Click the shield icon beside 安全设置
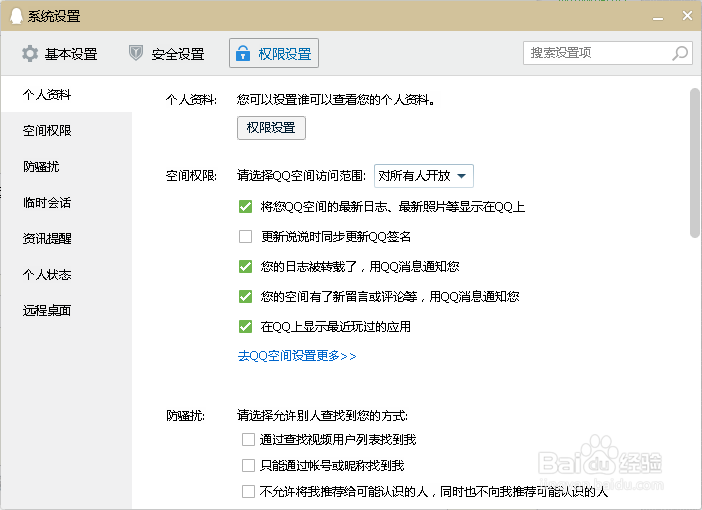This screenshot has width=702, height=510. click(136, 53)
